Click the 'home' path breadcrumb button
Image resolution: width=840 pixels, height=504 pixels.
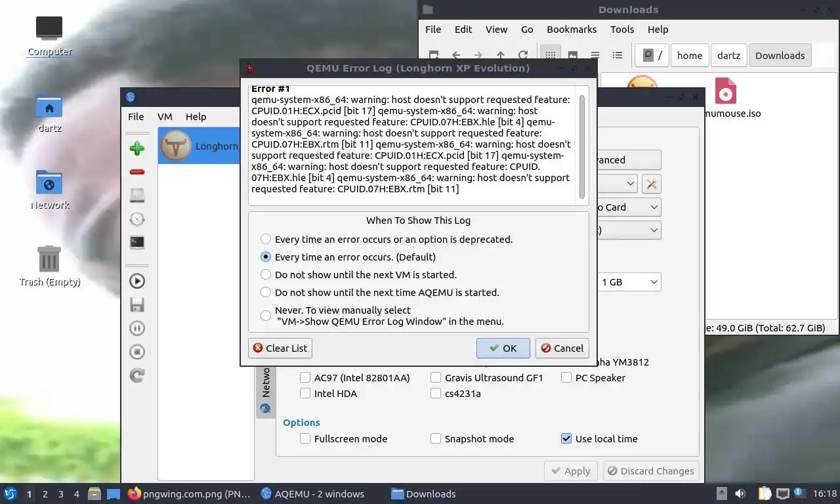pos(689,56)
